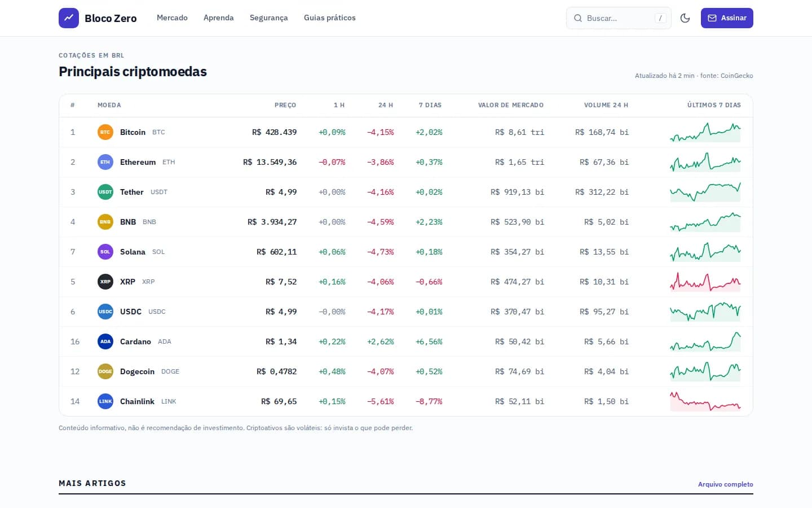Click the Cardano ADA coin icon
The width and height of the screenshot is (812, 508).
105,341
